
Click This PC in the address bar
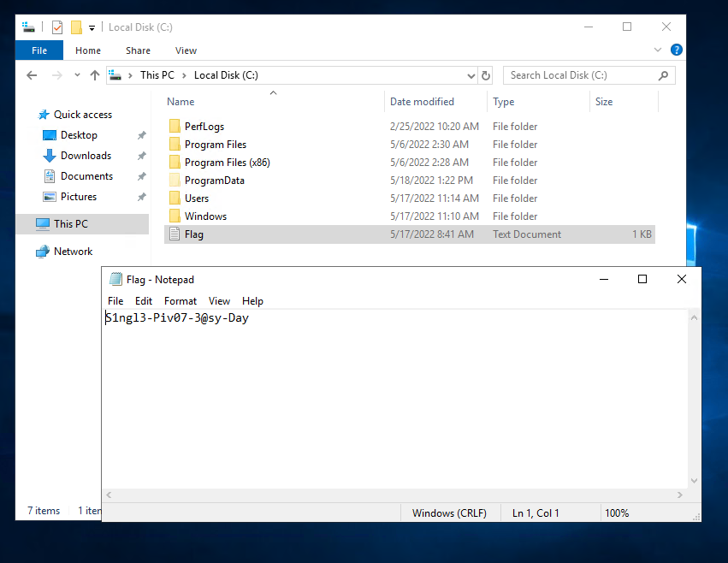pyautogui.click(x=157, y=75)
